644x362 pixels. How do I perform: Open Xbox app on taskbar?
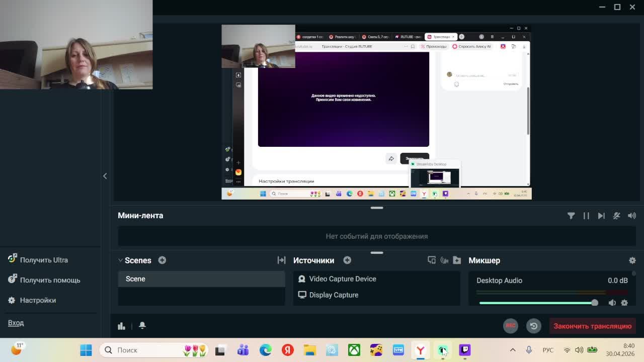coord(354,350)
